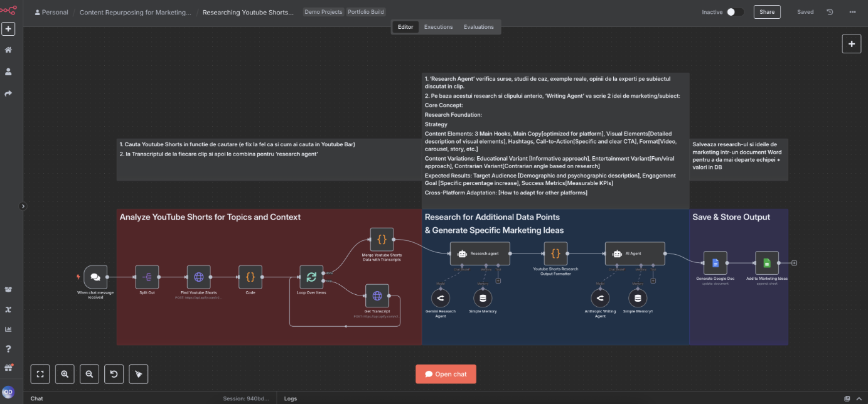Select the Generate Google Doc node
Viewport: 868px width, 404px height.
[x=715, y=263]
